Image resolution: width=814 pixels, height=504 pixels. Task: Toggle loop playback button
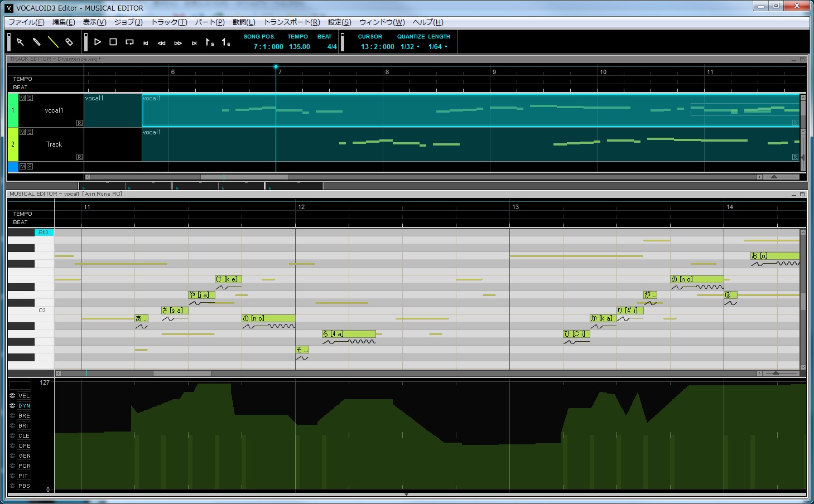point(129,42)
